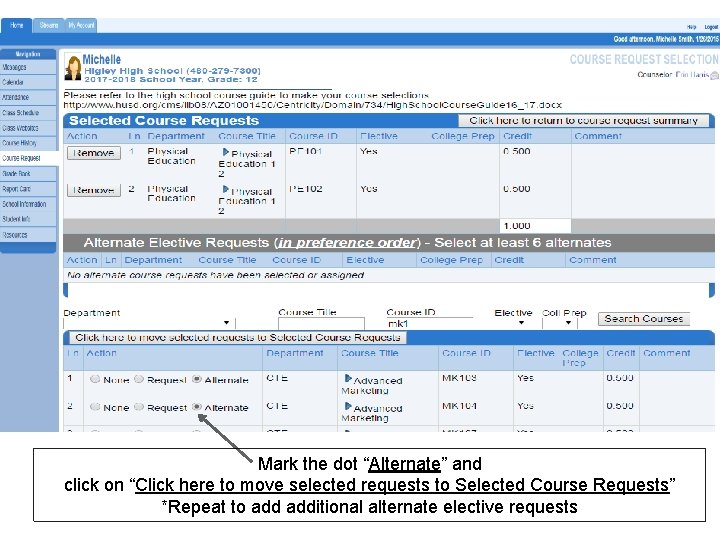The image size is (720, 540).
Task: Switch to the Streams tab
Action: 49,25
